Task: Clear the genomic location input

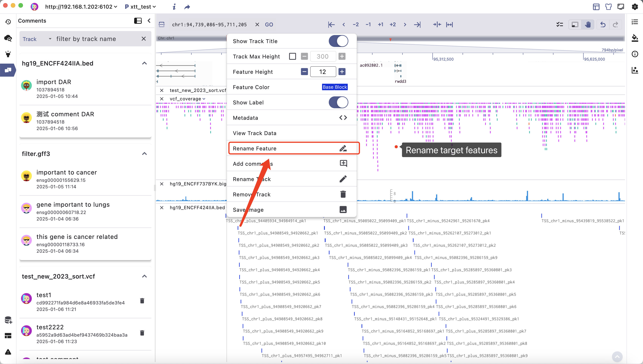Action: tap(257, 25)
